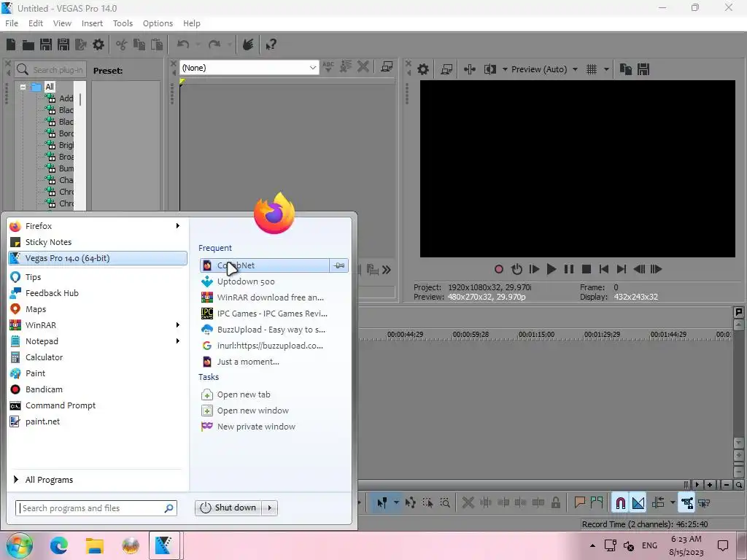Save snapshot to file in preview
This screenshot has width=747, height=560.
click(x=643, y=69)
